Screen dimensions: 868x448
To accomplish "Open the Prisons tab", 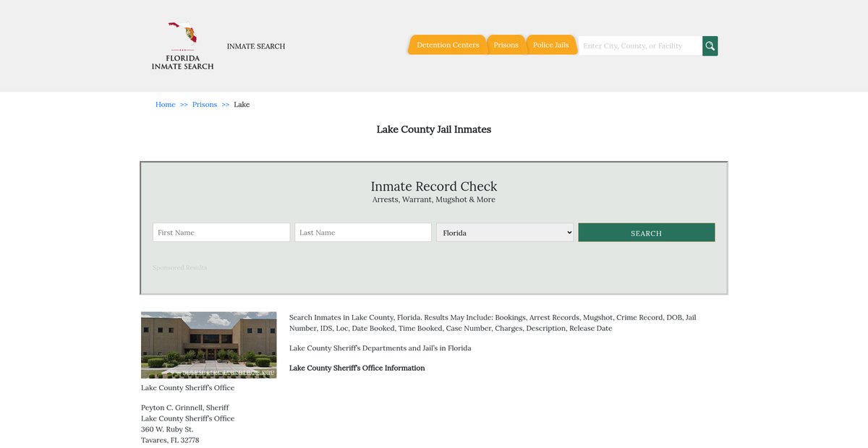I will coord(506,45).
